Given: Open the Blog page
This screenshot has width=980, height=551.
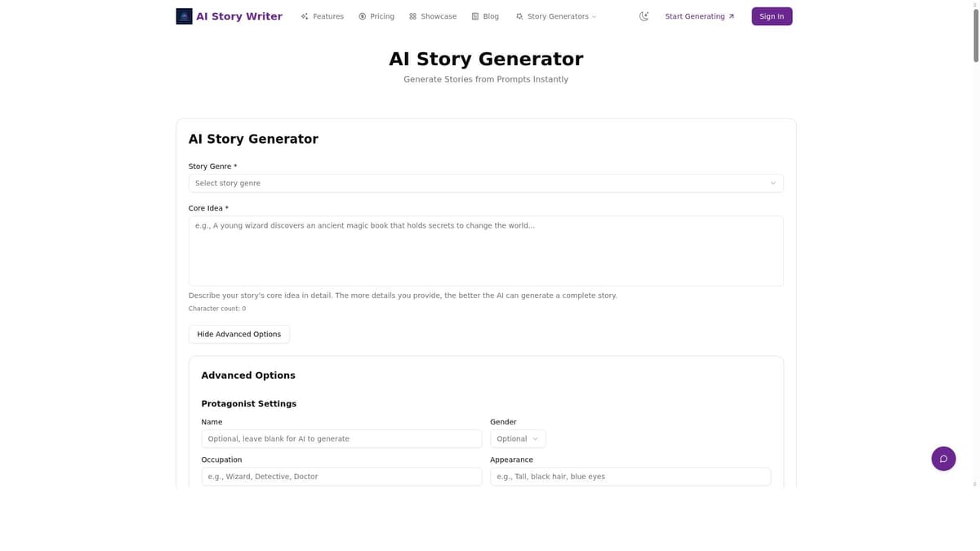Looking at the screenshot, I should click(490, 16).
